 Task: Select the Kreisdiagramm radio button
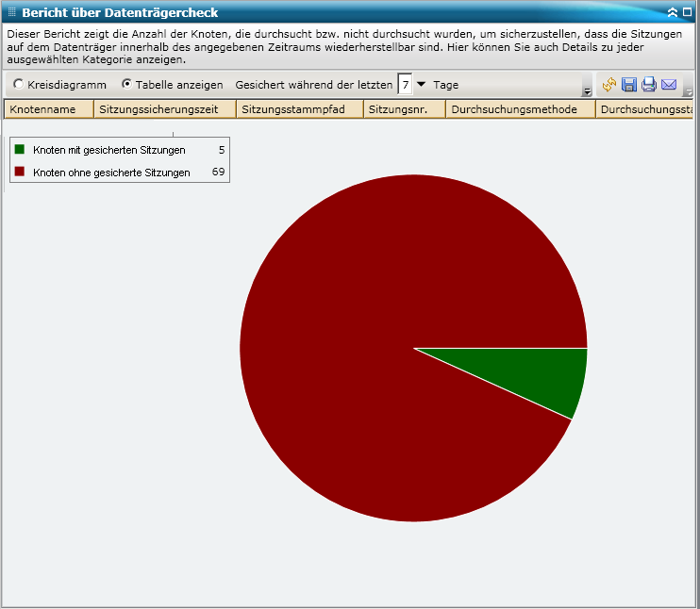[x=18, y=84]
